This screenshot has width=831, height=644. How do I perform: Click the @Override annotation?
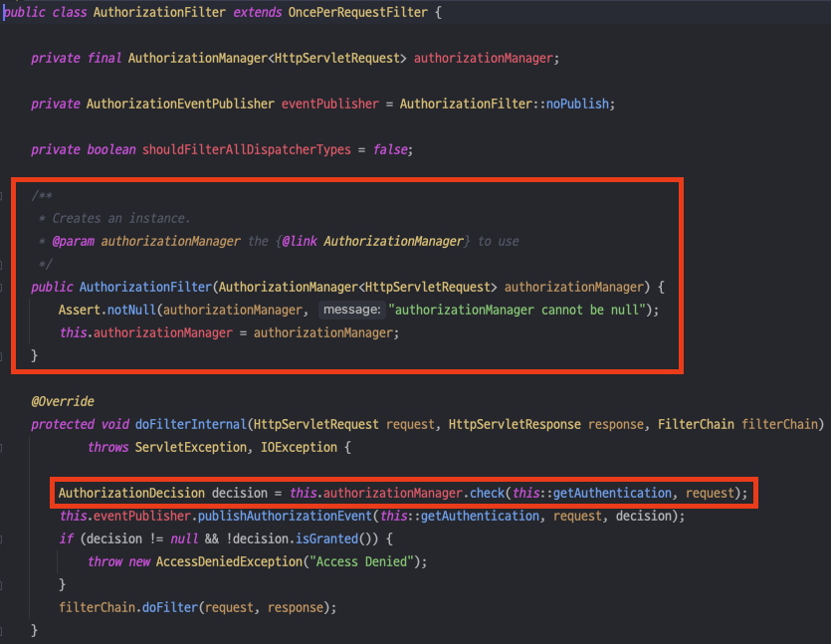pos(63,401)
